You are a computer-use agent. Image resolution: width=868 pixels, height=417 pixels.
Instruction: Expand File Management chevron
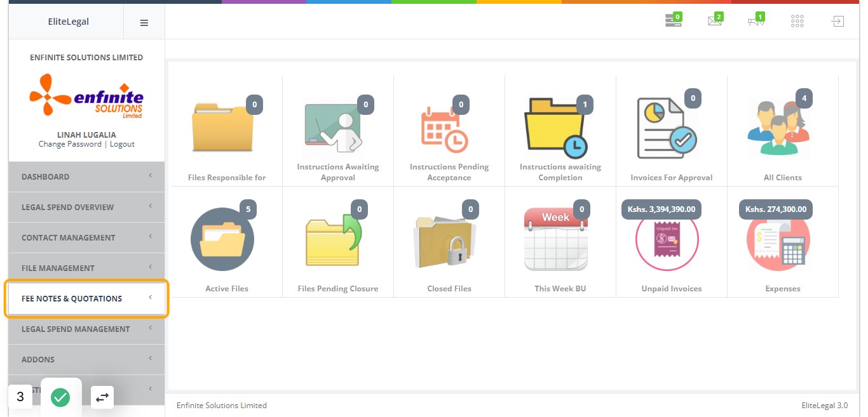tap(151, 267)
